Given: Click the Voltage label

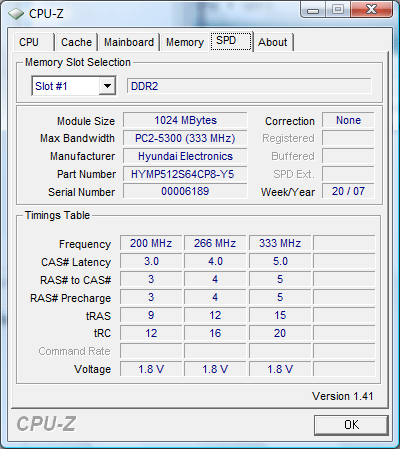Looking at the screenshot, I should (x=92, y=369).
